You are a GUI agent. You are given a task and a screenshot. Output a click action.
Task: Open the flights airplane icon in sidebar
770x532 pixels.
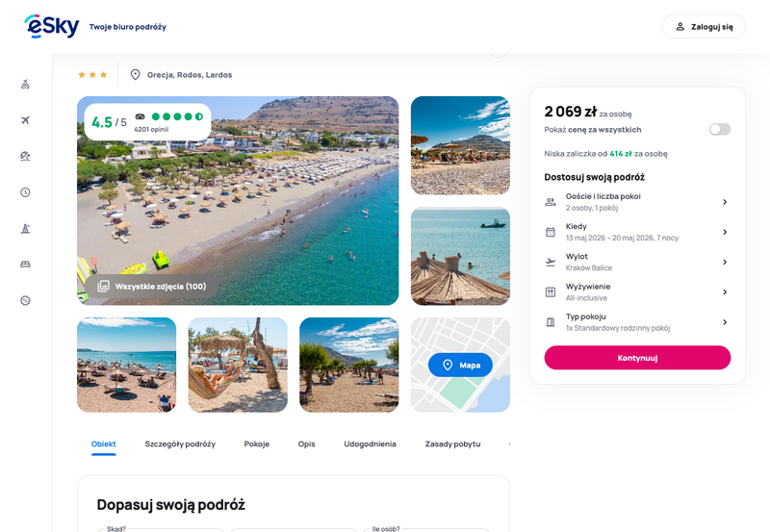coord(26,120)
